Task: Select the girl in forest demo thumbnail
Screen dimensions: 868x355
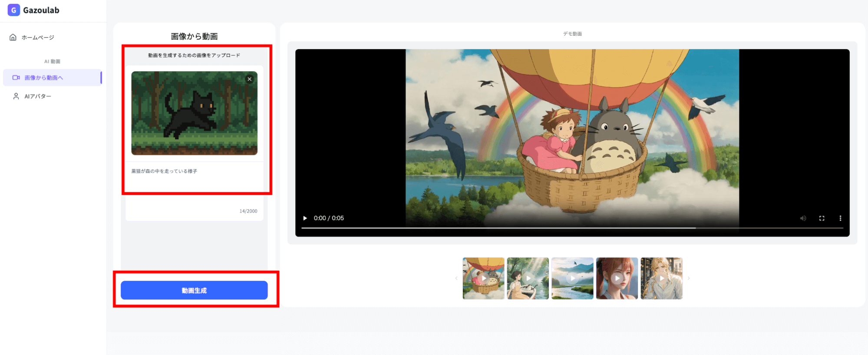Action: coord(528,278)
